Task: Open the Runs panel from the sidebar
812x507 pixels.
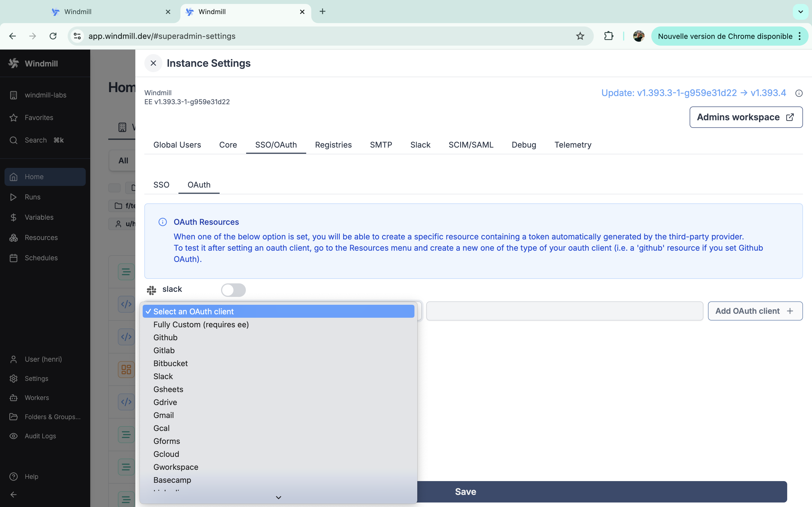Action: pos(32,197)
